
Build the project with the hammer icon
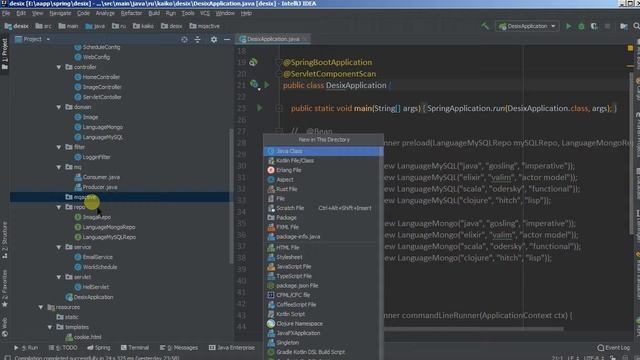tap(485, 26)
